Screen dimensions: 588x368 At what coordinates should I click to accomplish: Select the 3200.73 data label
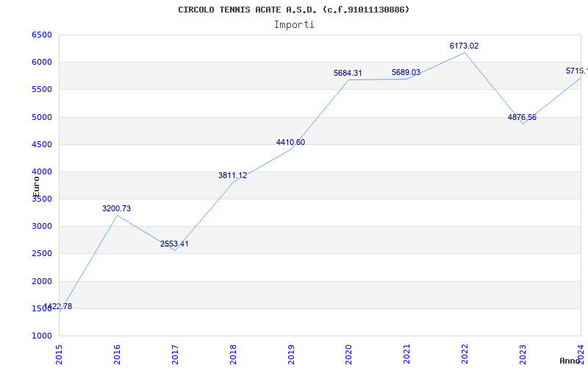(116, 208)
